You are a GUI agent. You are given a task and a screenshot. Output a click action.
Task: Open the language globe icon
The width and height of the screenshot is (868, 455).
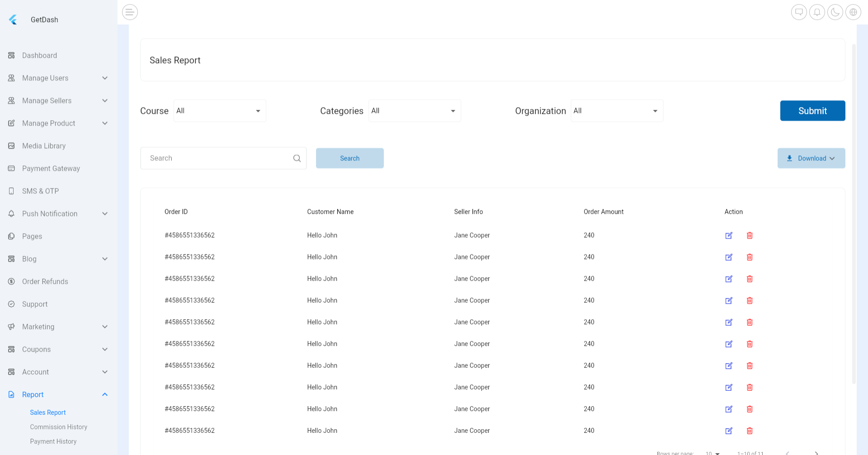853,12
